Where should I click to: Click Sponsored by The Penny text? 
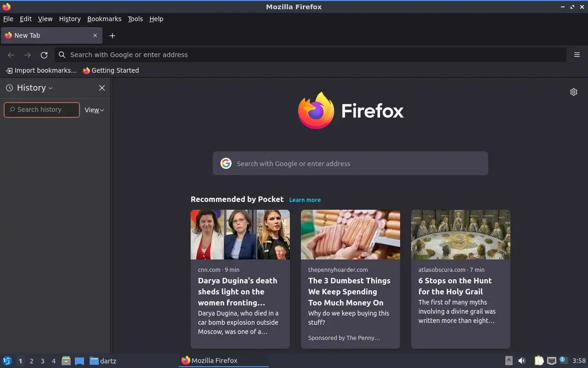(x=344, y=338)
